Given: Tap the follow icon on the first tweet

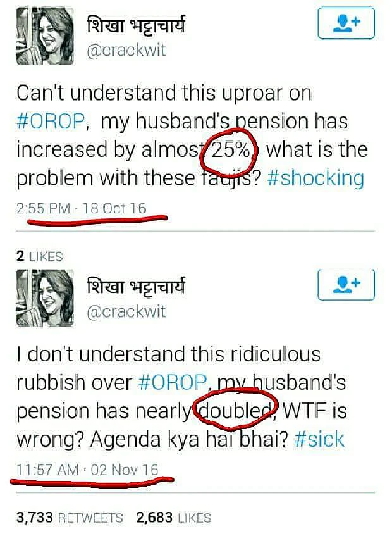Looking at the screenshot, I should tap(346, 23).
